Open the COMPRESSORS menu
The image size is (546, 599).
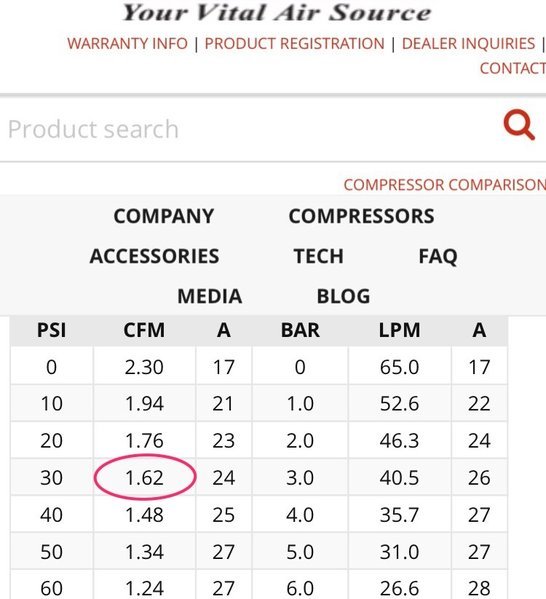click(361, 216)
